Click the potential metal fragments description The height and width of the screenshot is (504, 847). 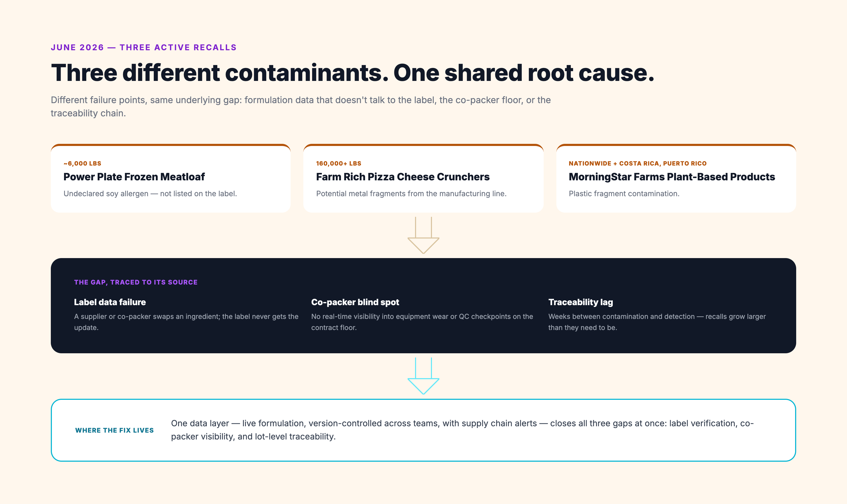click(411, 194)
